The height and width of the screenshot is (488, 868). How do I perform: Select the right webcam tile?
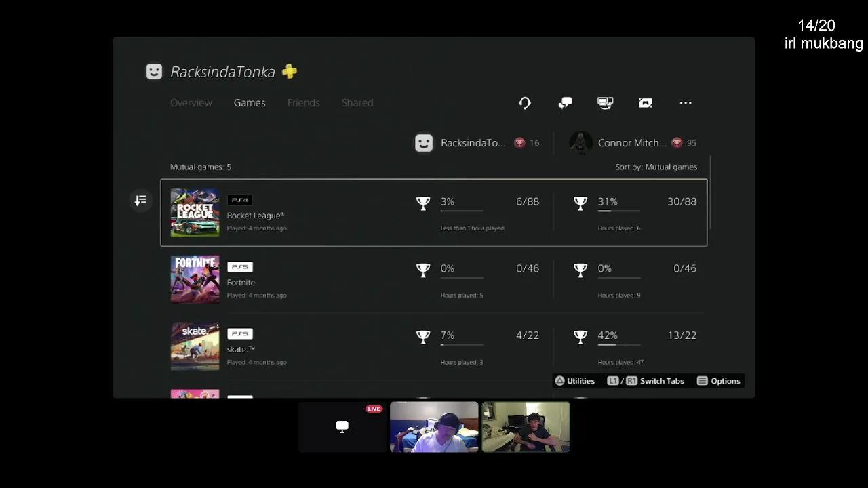pos(526,427)
